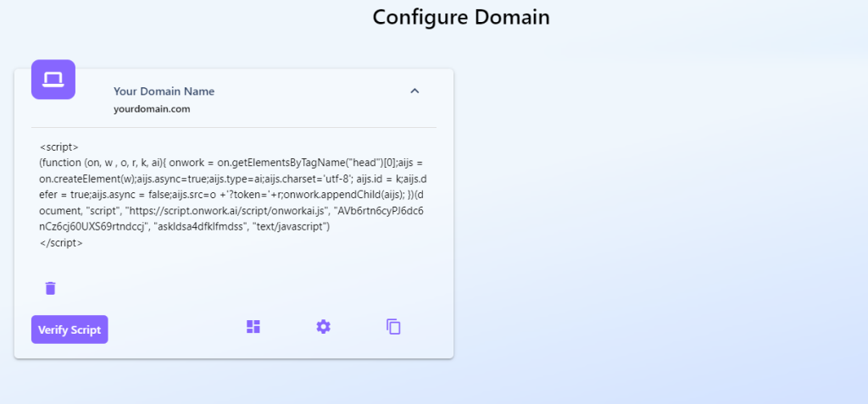Viewport: 868px width, 404px height.
Task: Click the yourdomain.com text
Action: [x=152, y=109]
